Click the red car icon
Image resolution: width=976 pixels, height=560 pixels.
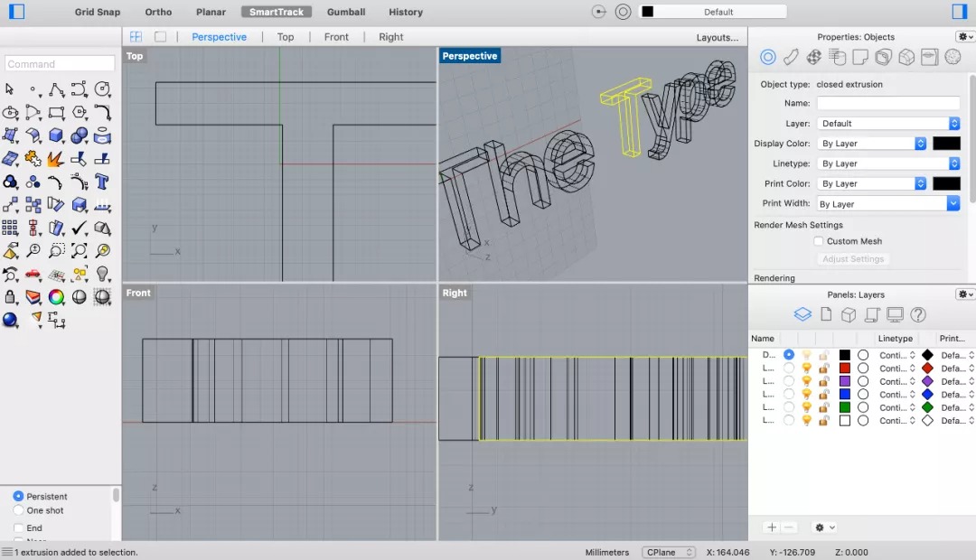tap(33, 274)
